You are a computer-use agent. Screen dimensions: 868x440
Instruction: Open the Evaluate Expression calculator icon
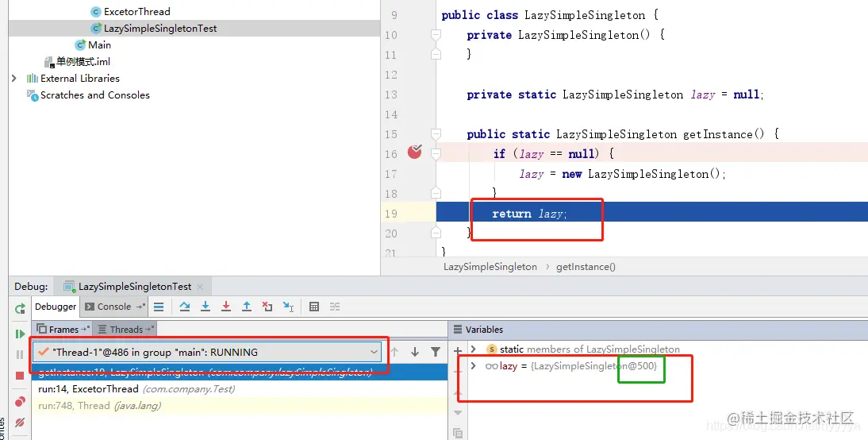(x=314, y=307)
